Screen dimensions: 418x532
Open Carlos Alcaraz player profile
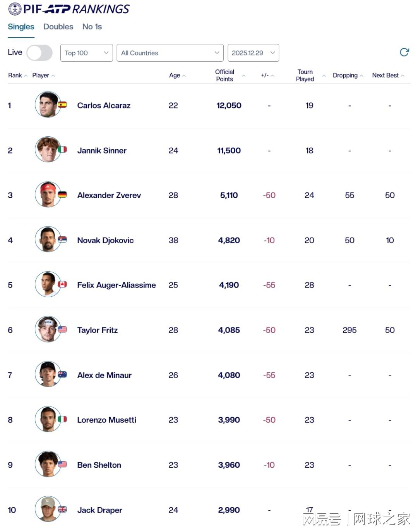click(x=104, y=105)
